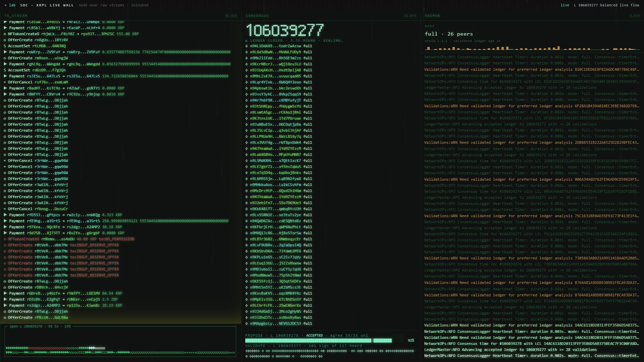Click the payment arrow icon on roWErp...ZV9FuY row

coord(5,52)
